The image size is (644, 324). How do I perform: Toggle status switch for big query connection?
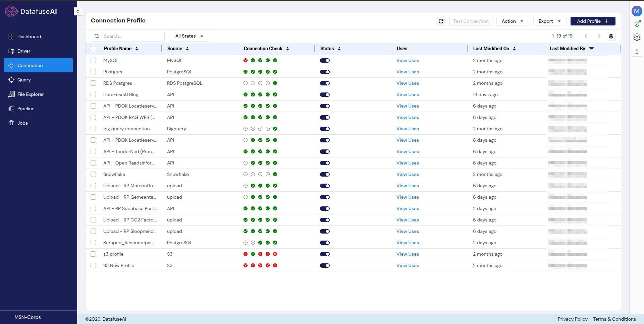coord(325,129)
